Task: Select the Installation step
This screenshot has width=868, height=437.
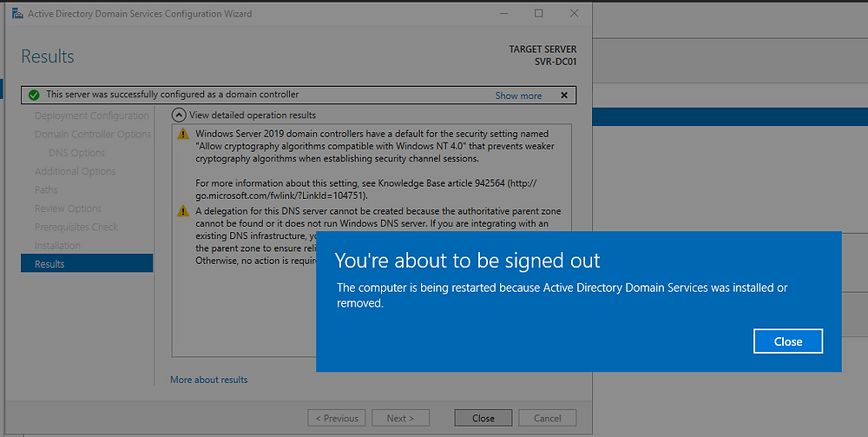Action: tap(57, 245)
